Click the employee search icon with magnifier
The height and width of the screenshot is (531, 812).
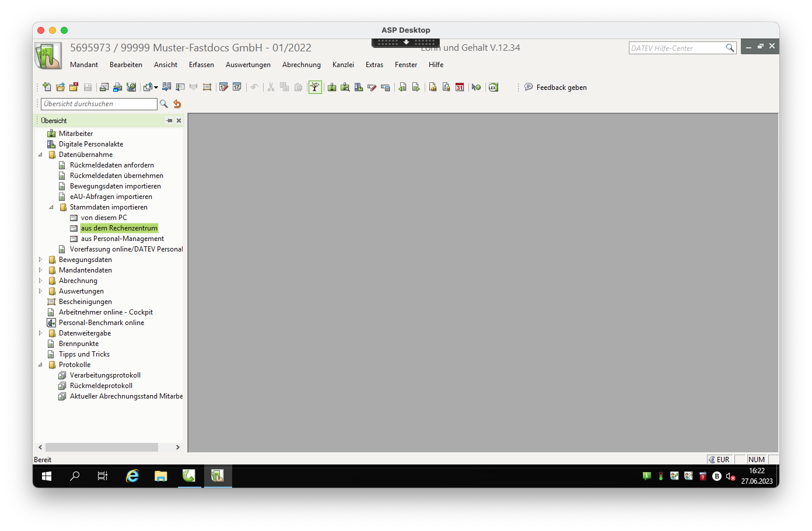pyautogui.click(x=345, y=87)
